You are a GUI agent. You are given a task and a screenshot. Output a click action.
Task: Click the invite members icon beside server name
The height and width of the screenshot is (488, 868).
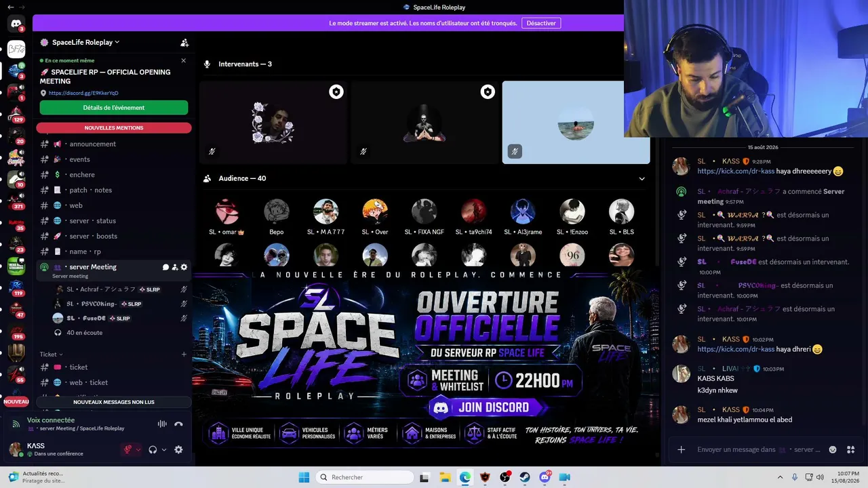184,42
